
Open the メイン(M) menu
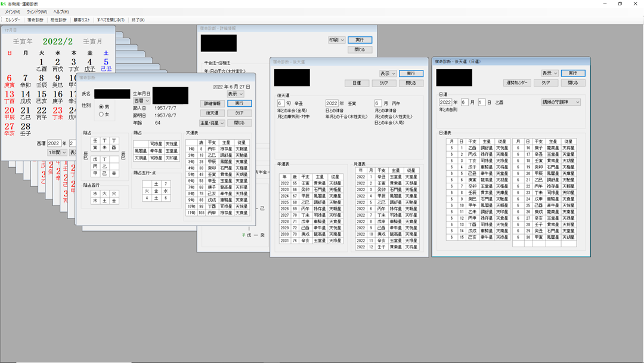pos(13,12)
